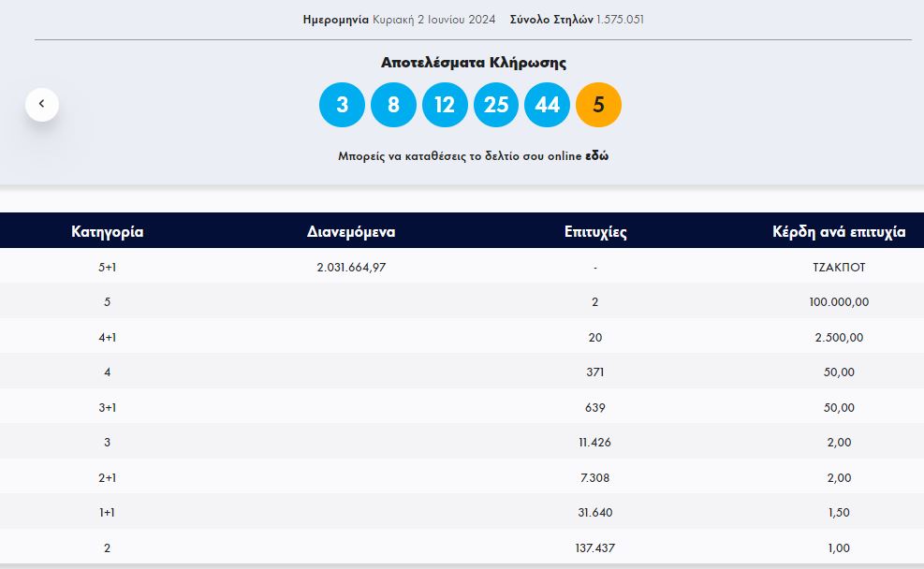Select the Διανεμόμενα column header
The height and width of the screenshot is (569, 924).
pos(351,231)
